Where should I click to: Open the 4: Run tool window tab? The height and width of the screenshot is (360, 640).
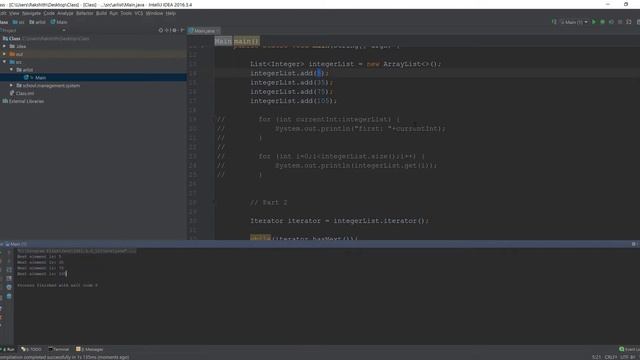(8, 349)
